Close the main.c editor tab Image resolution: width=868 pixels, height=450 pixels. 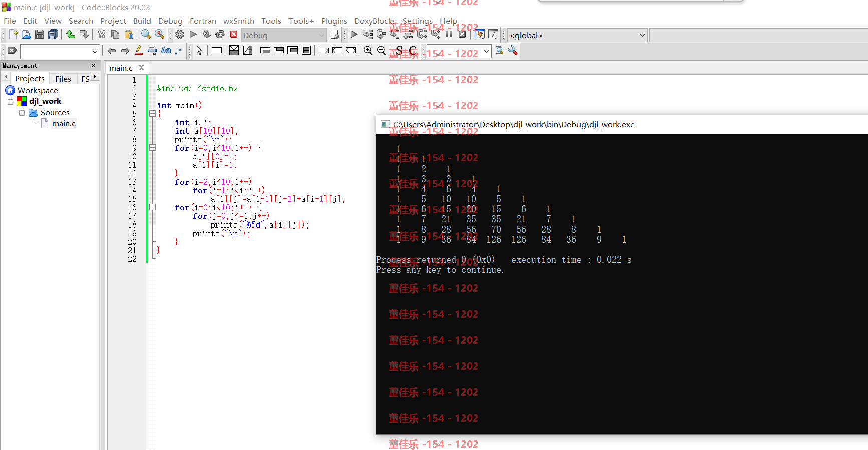(142, 68)
